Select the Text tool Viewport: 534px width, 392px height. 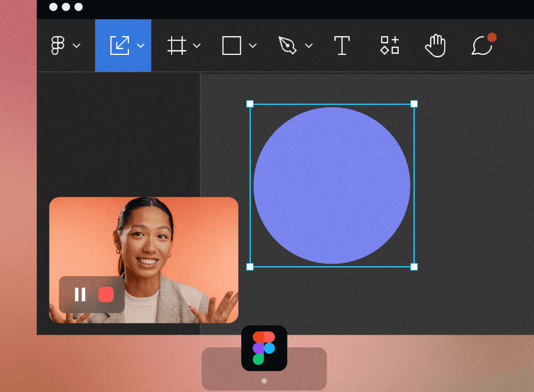(342, 45)
